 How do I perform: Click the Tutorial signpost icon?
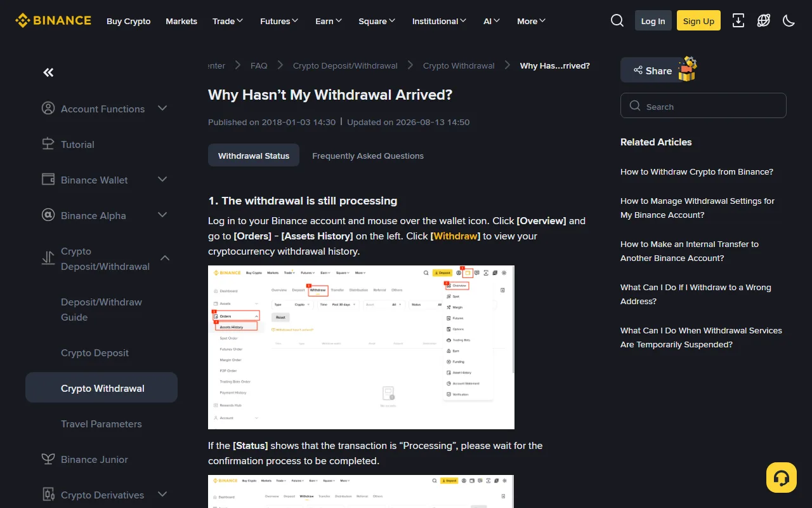(48, 144)
